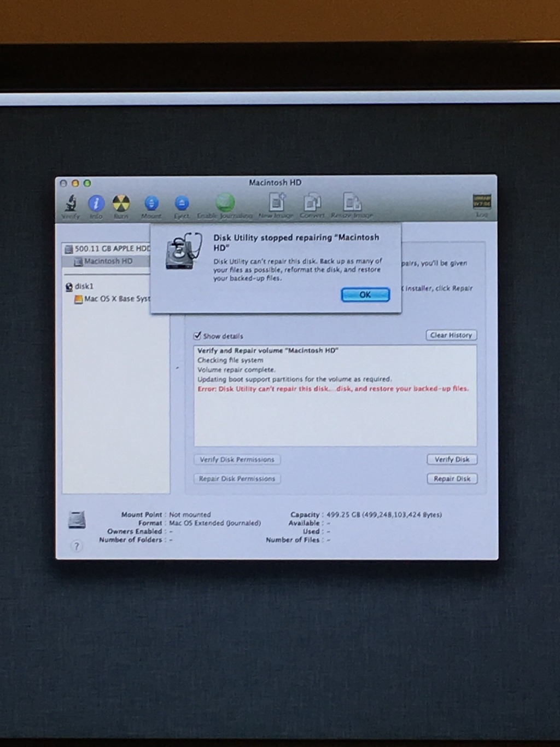The width and height of the screenshot is (560, 747).
Task: Click the Convert toolbar icon
Action: (x=312, y=202)
